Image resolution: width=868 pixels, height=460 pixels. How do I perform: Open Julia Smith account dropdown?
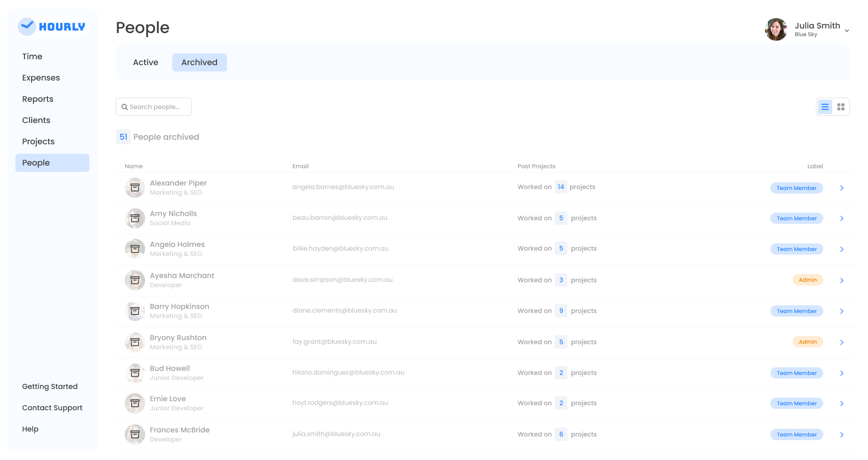click(x=846, y=31)
